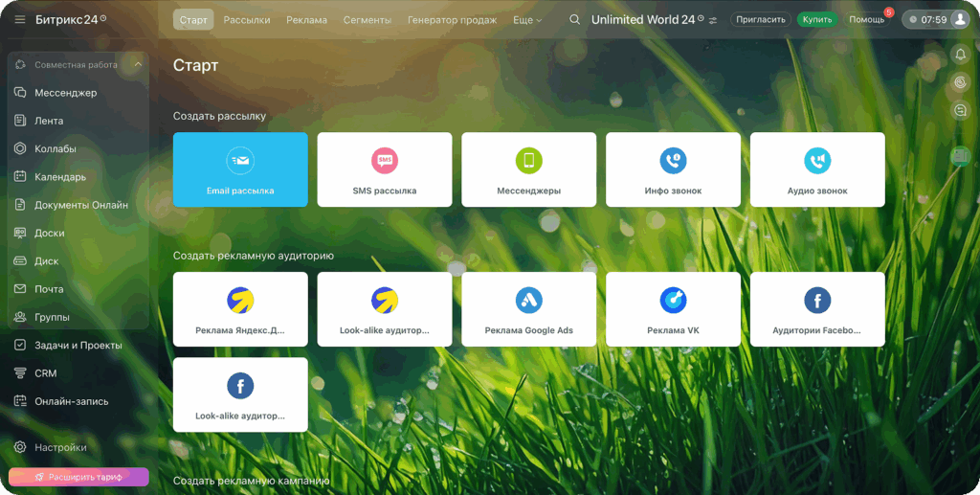The height and width of the screenshot is (495, 980).
Task: Open the Генератор продаж tab
Action: tap(452, 19)
